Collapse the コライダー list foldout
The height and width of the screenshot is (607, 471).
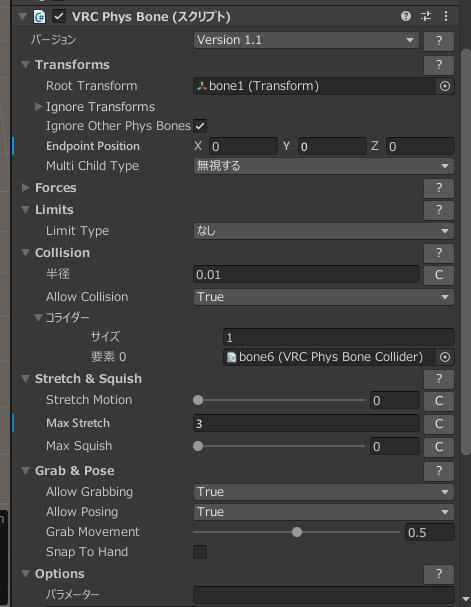click(x=38, y=317)
